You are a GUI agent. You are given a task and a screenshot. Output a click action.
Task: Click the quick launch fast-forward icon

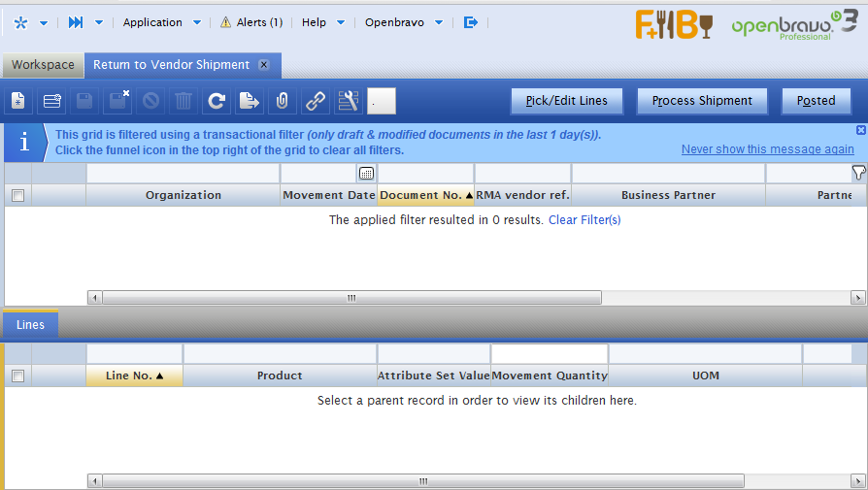click(x=76, y=22)
